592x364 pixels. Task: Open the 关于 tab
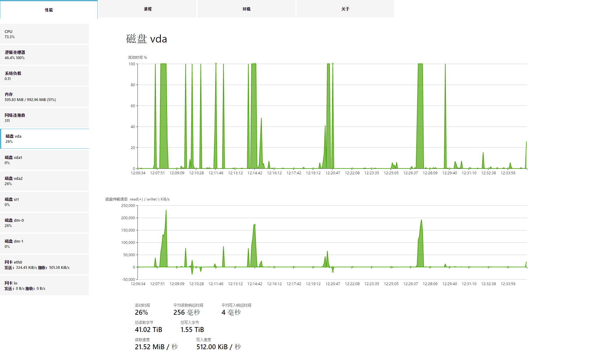point(345,9)
